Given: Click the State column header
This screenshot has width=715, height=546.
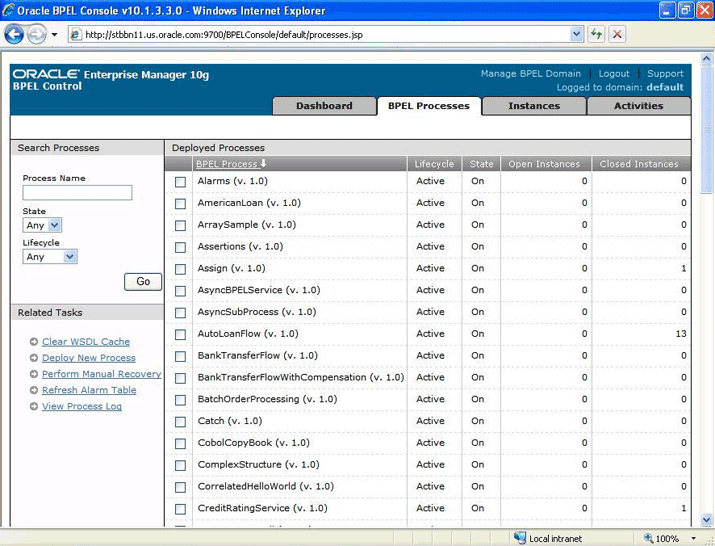Looking at the screenshot, I should tap(482, 164).
